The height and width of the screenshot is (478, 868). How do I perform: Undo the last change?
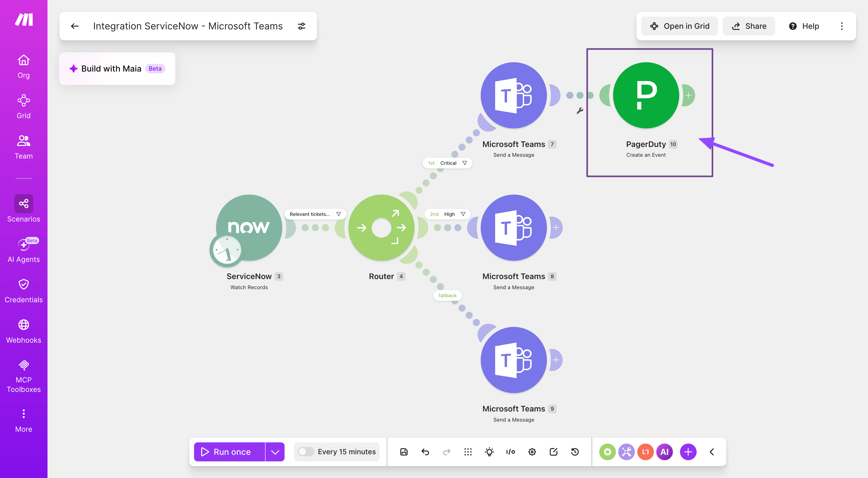[425, 452]
